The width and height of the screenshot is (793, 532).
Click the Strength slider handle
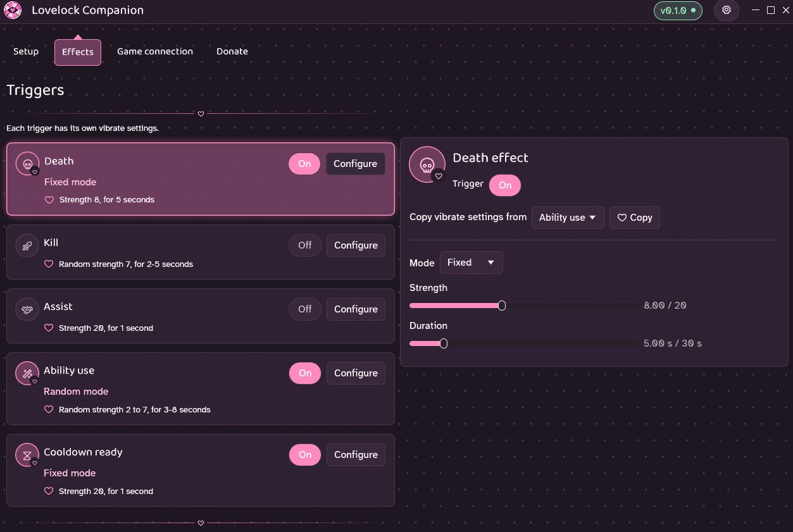point(502,306)
